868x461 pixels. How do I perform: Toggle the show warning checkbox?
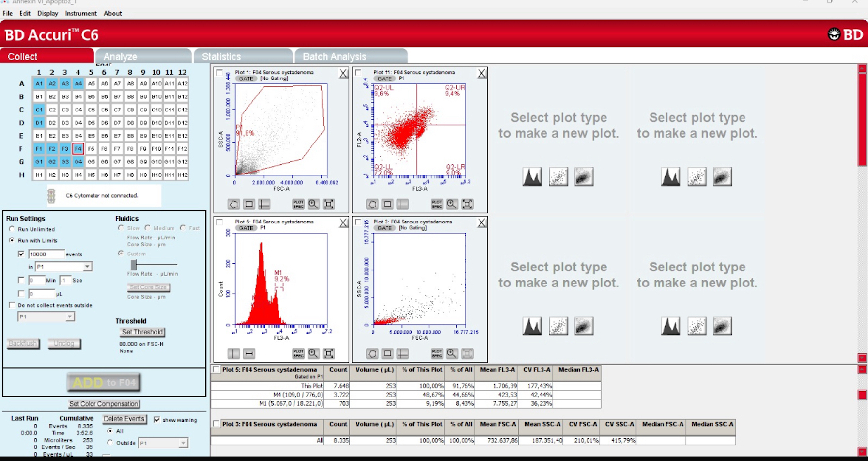[157, 420]
